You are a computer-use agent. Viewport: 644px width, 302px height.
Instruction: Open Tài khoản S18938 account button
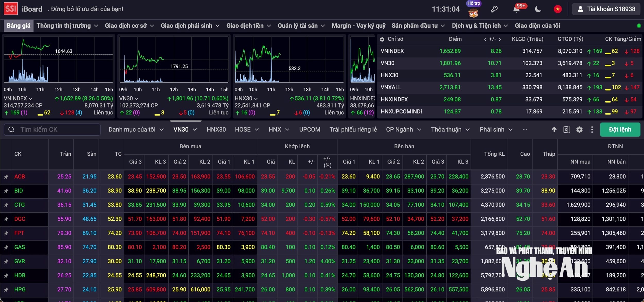[606, 9]
